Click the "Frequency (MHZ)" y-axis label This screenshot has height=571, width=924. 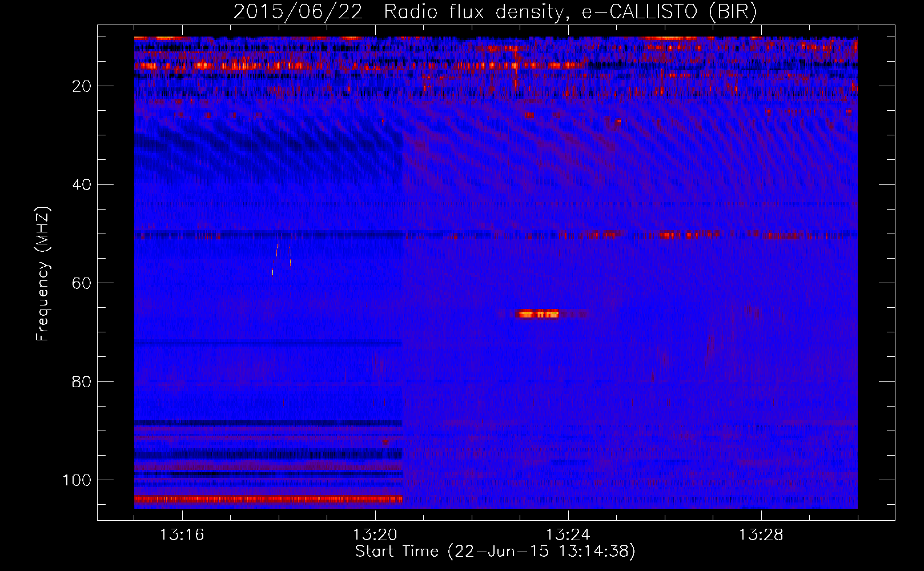click(43, 274)
